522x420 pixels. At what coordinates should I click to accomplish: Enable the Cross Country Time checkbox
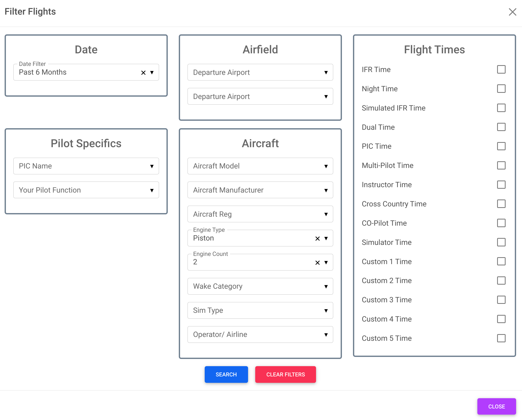pyautogui.click(x=501, y=204)
